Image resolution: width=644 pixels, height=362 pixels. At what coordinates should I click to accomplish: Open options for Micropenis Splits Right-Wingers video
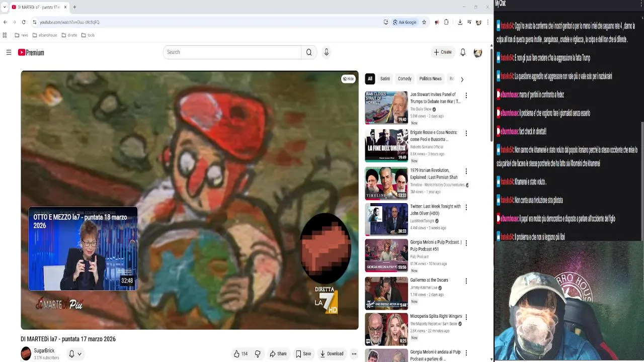pos(466,317)
